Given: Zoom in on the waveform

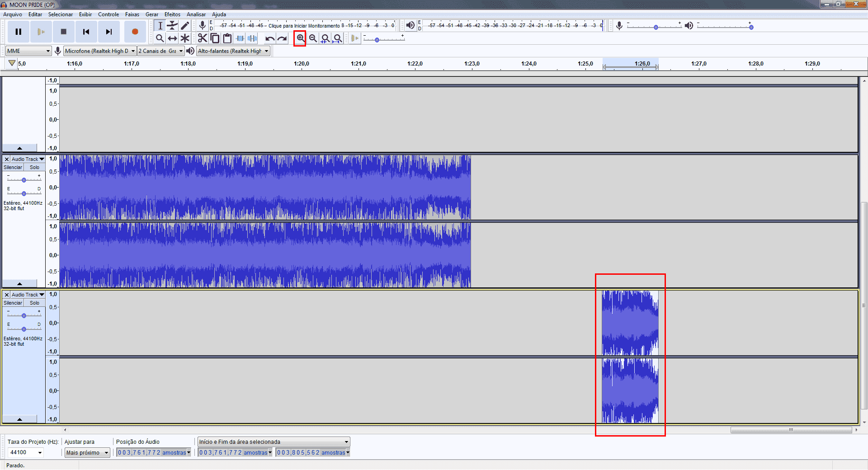Looking at the screenshot, I should click(300, 38).
